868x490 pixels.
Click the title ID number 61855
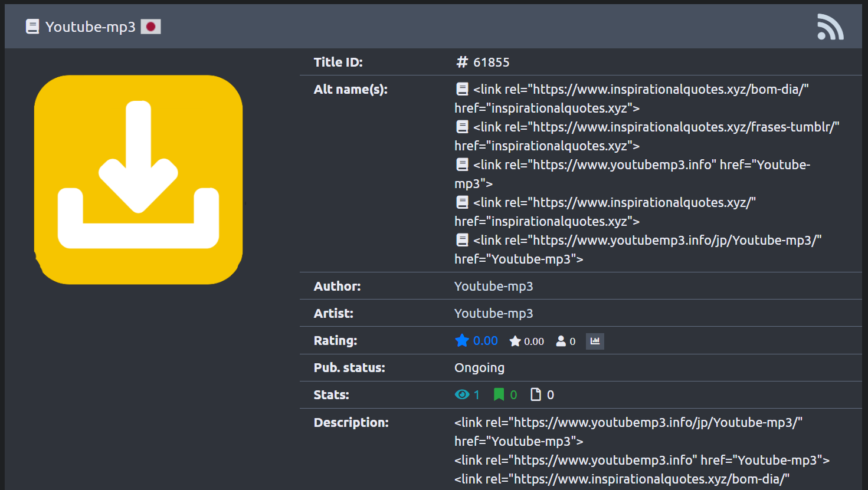491,62
